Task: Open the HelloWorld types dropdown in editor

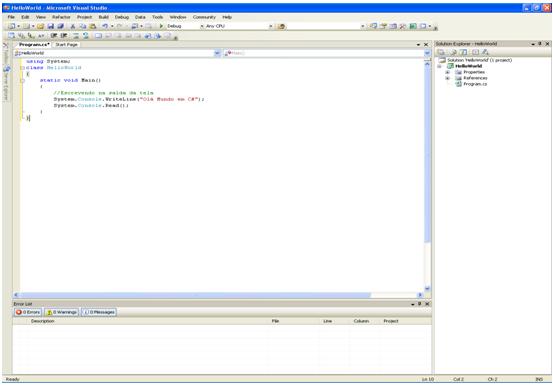Action: pos(217,53)
